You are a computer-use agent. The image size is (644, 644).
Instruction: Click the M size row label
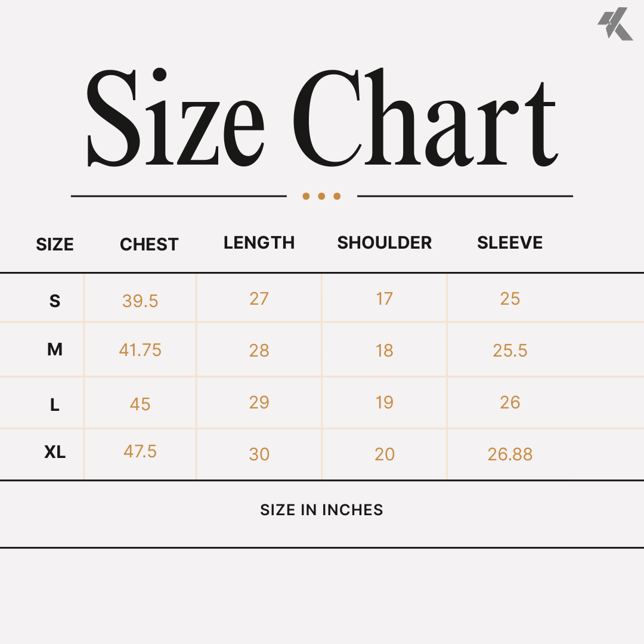tap(55, 349)
